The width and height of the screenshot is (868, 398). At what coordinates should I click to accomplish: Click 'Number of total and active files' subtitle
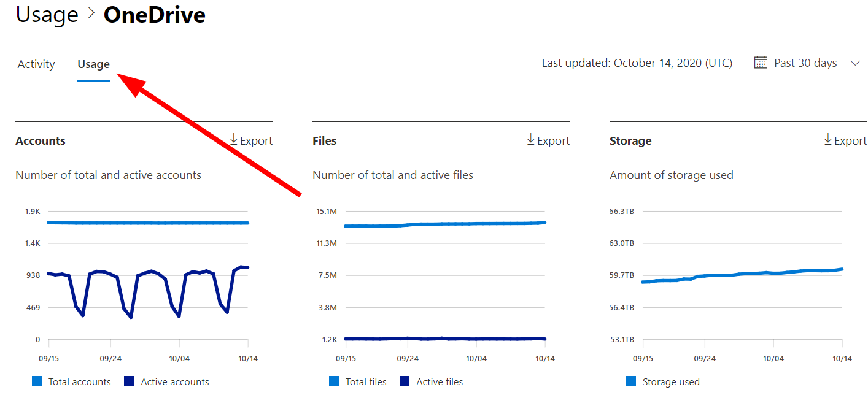click(x=393, y=175)
